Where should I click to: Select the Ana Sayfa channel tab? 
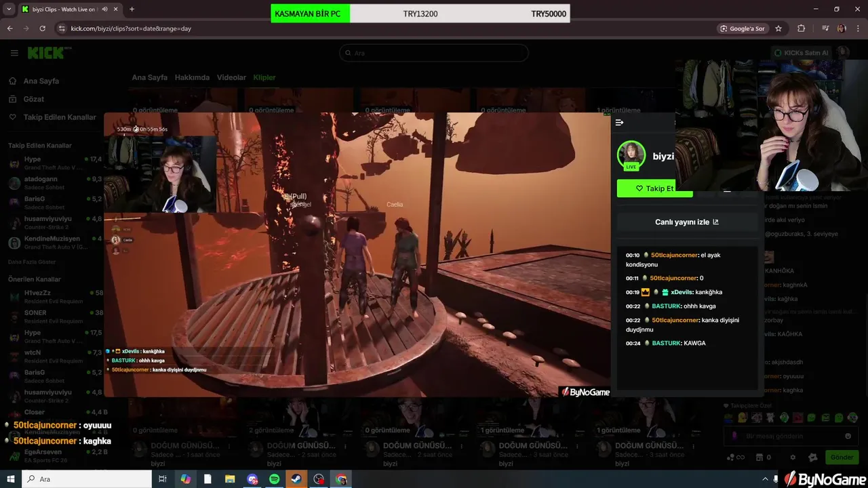pos(149,77)
